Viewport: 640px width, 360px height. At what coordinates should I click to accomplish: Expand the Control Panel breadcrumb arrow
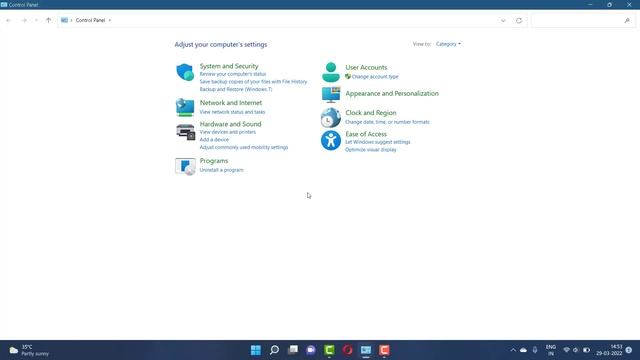point(110,20)
